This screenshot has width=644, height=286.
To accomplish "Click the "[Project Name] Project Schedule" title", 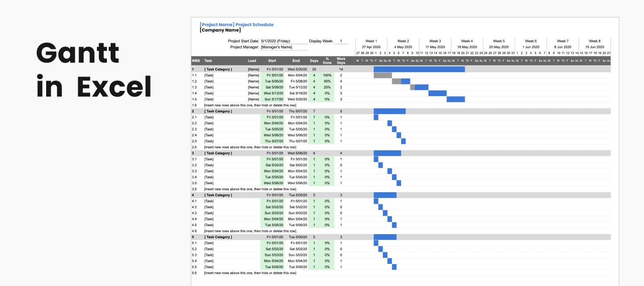I will 236,25.
